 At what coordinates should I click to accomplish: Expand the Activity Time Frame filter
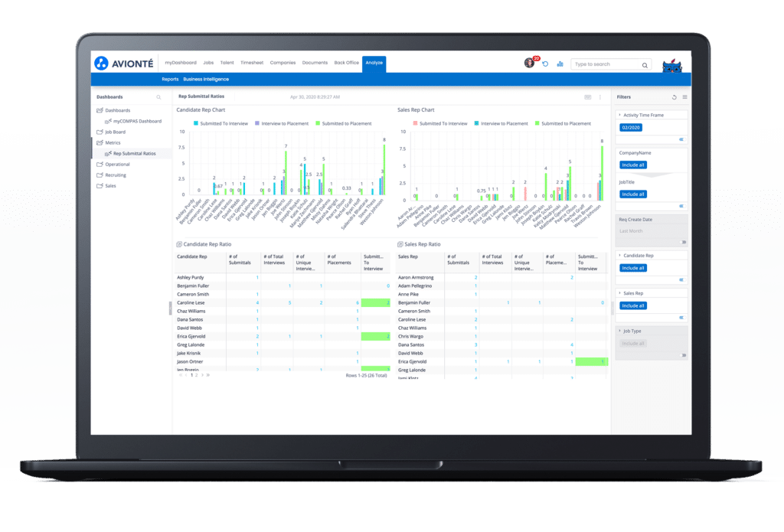619,115
